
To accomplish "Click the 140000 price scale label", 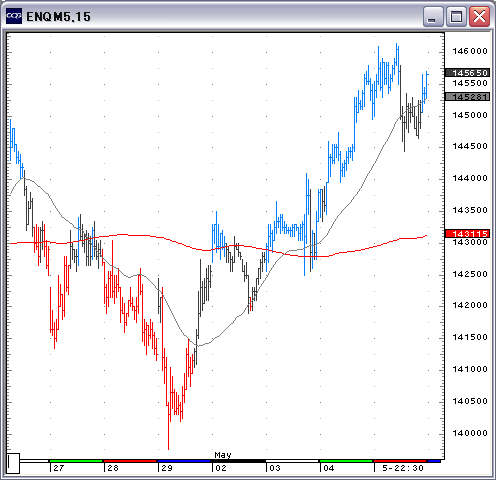I will point(470,433).
